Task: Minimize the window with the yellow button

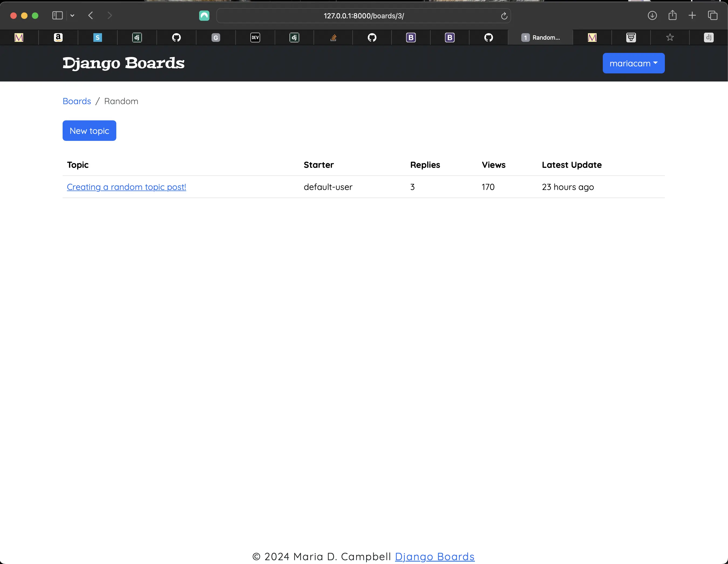Action: (x=24, y=16)
